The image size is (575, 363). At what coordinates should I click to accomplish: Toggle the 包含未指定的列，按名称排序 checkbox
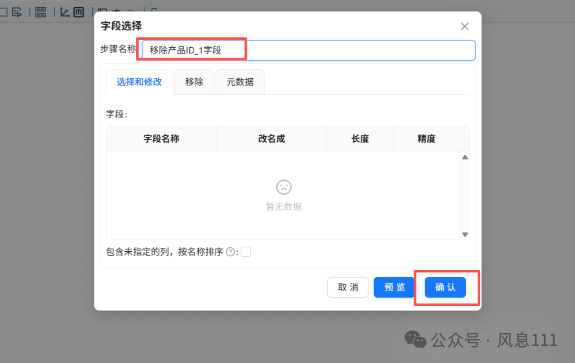pos(246,252)
